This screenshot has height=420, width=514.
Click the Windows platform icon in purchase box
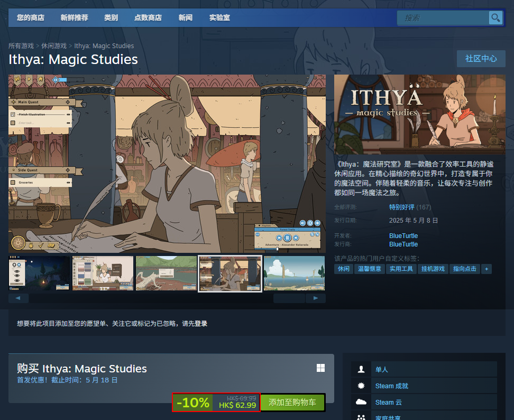tap(320, 368)
